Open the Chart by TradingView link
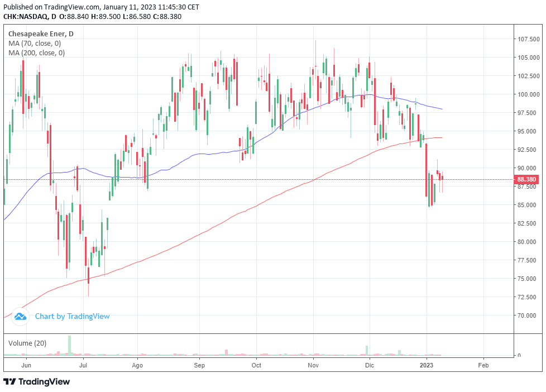 [72, 316]
